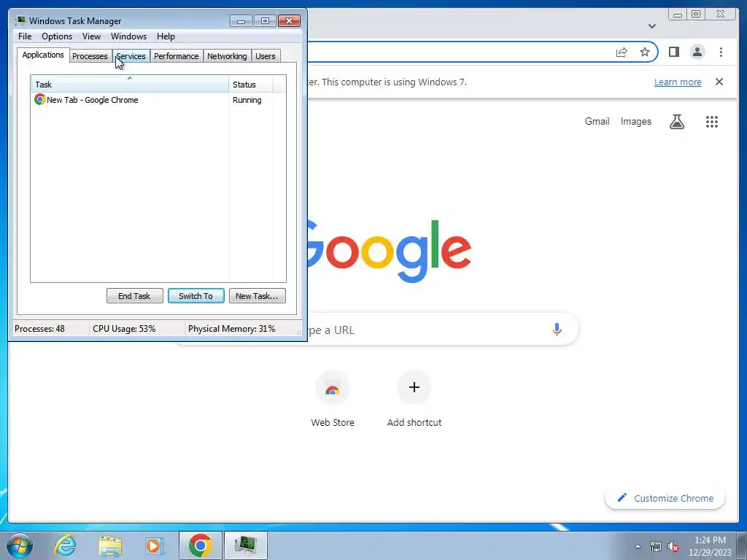Switch to the Processes tab in Task Manager

point(90,56)
